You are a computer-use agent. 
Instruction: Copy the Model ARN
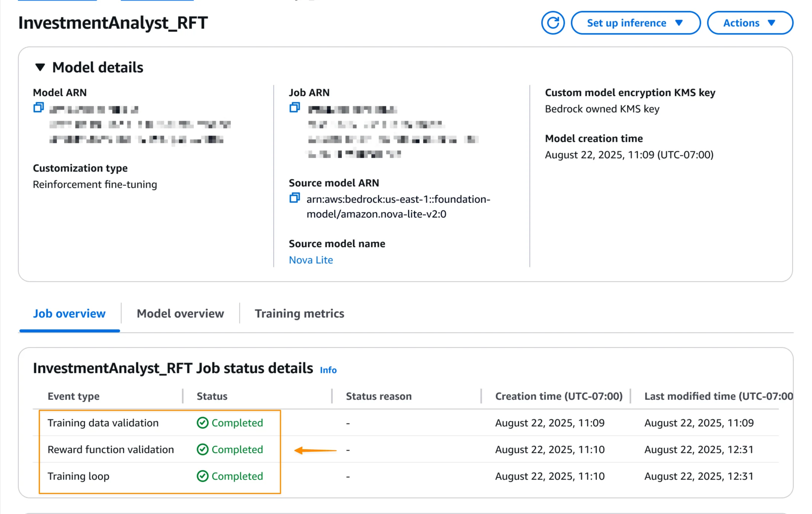coord(38,108)
